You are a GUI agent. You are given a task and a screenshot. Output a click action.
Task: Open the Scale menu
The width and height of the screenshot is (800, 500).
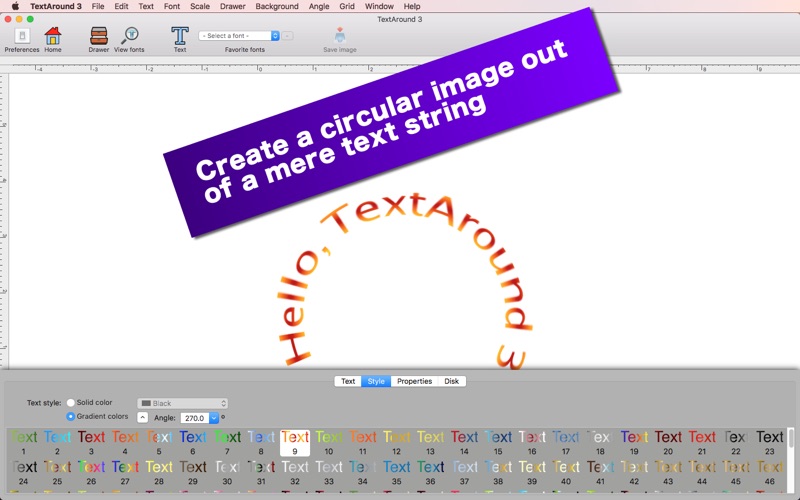coord(199,6)
